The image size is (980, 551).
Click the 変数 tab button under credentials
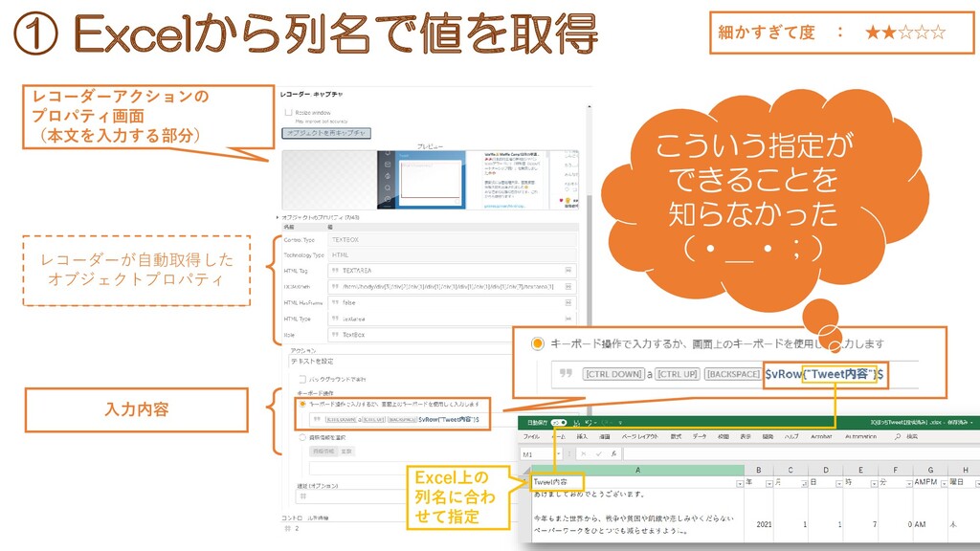click(x=346, y=452)
